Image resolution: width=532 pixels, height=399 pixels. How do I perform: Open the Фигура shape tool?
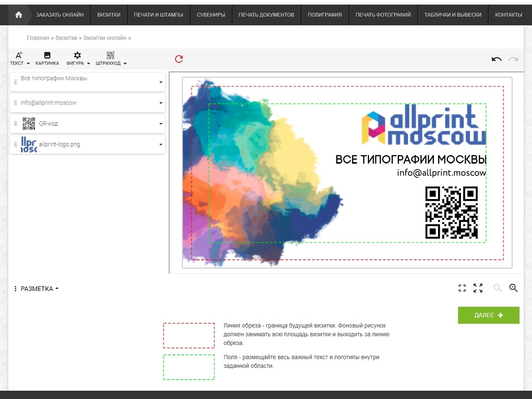click(78, 59)
